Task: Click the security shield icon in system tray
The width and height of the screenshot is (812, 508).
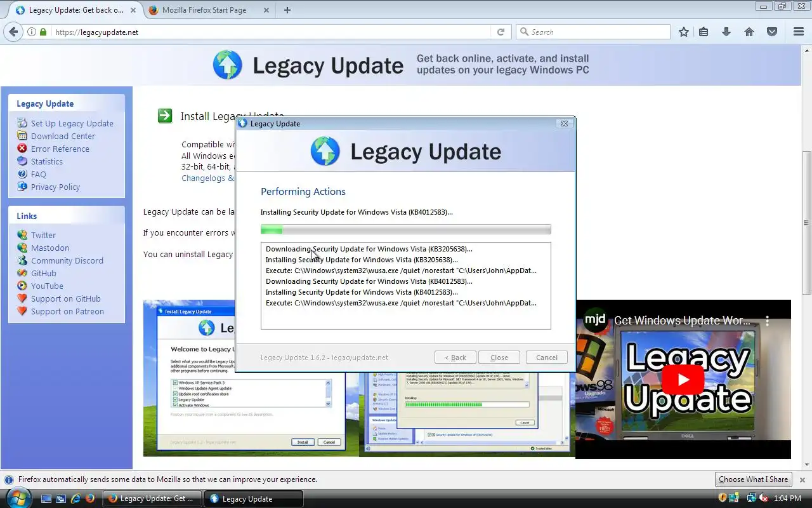Action: [x=723, y=498]
